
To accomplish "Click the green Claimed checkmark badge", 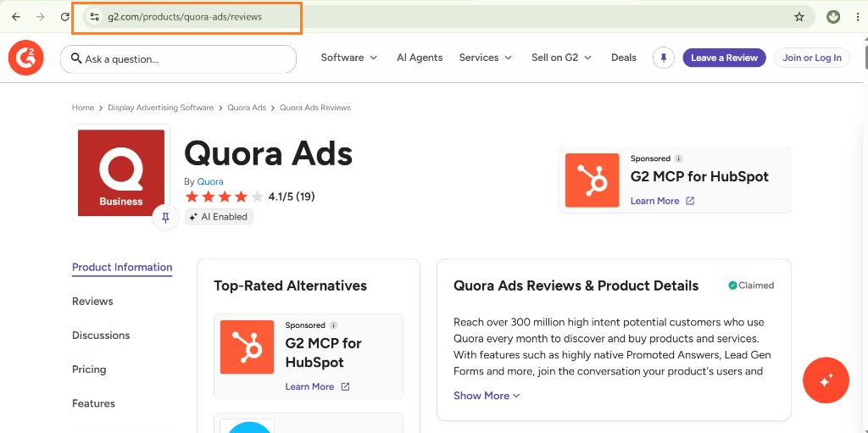I will 733,286.
